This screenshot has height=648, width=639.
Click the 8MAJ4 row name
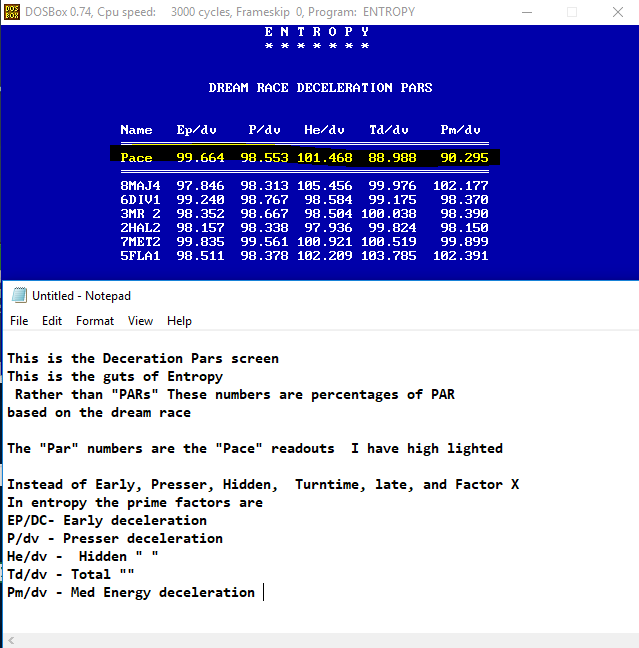140,186
